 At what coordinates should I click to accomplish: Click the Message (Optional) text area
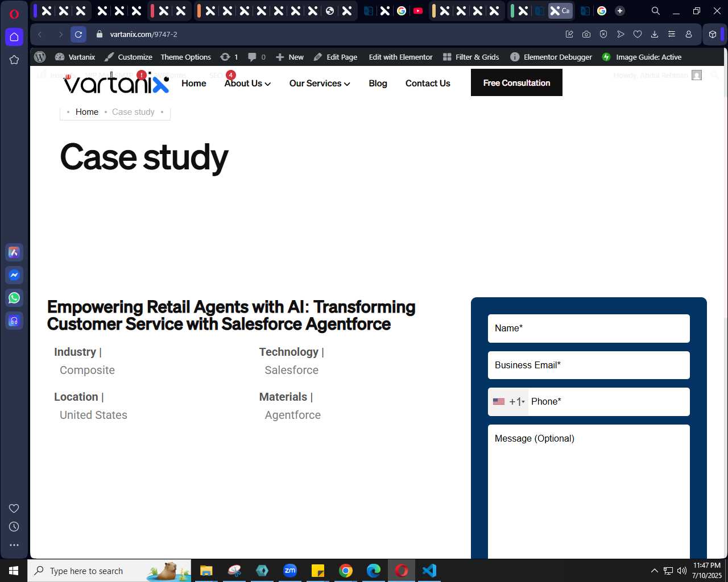pos(589,492)
